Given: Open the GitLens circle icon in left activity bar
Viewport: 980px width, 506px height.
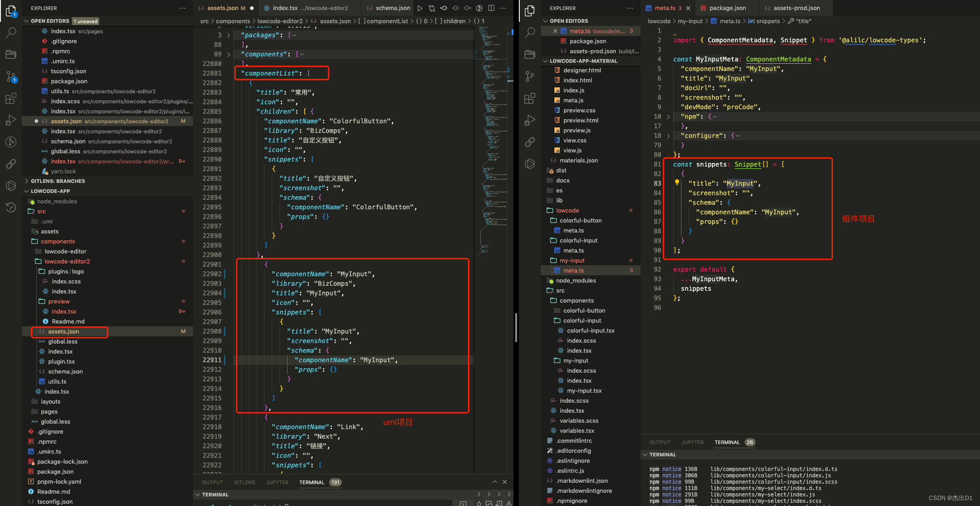Looking at the screenshot, I should point(11,142).
